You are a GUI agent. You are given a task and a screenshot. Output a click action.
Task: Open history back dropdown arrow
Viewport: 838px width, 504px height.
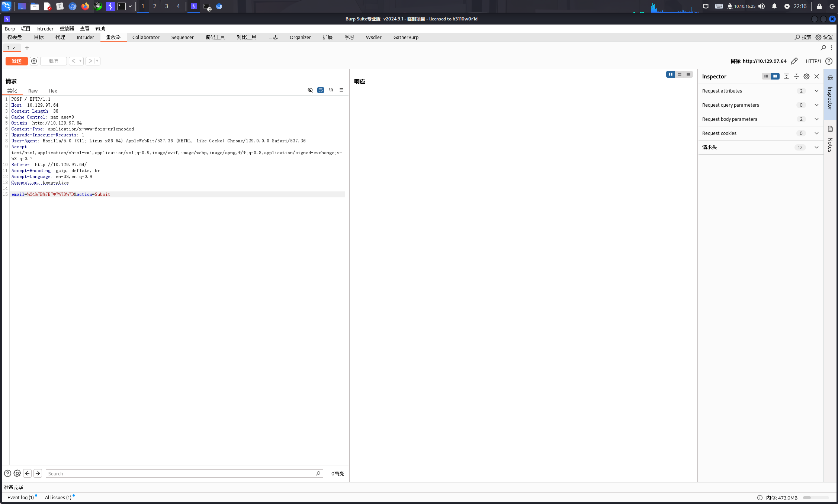80,61
